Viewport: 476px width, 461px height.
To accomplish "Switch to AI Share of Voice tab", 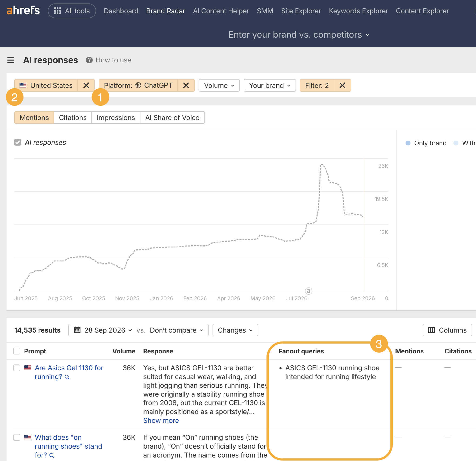I will click(x=172, y=117).
